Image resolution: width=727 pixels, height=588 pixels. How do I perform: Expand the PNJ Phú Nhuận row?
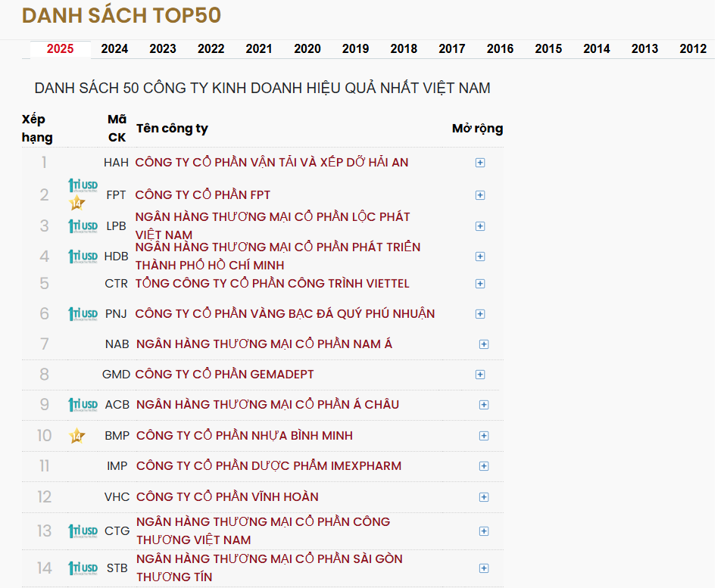[x=480, y=314]
